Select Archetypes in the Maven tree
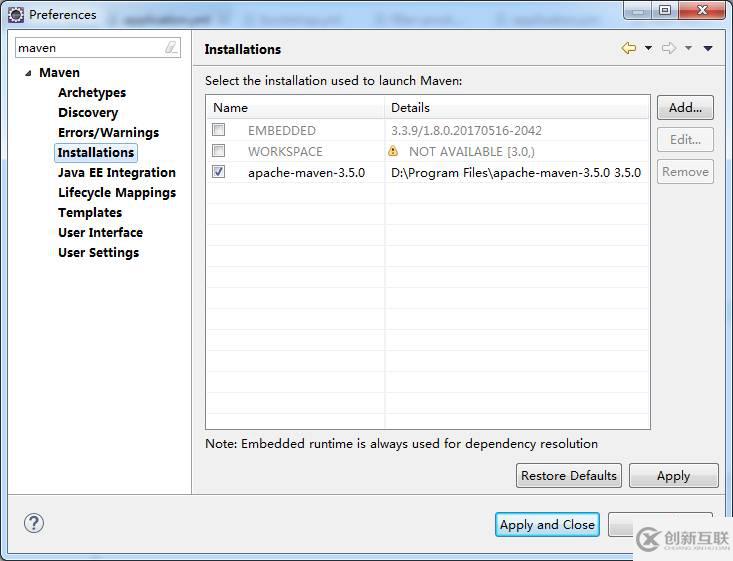 pos(92,92)
